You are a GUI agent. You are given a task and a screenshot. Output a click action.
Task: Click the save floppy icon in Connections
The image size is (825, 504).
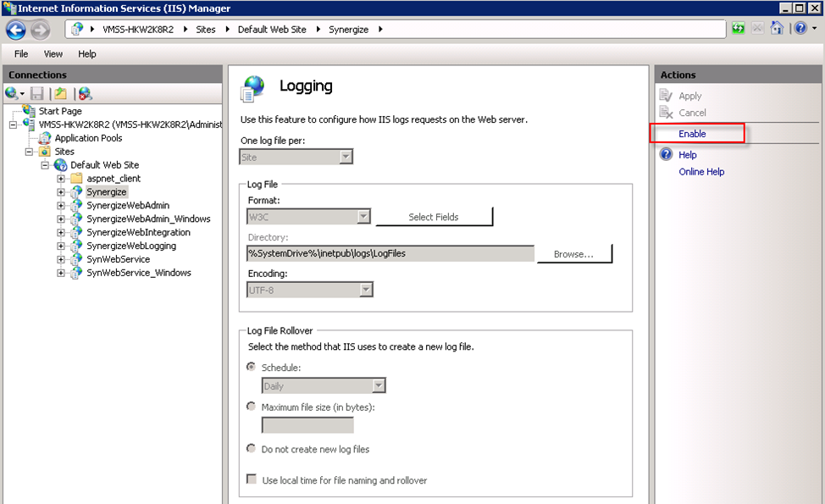pos(36,94)
